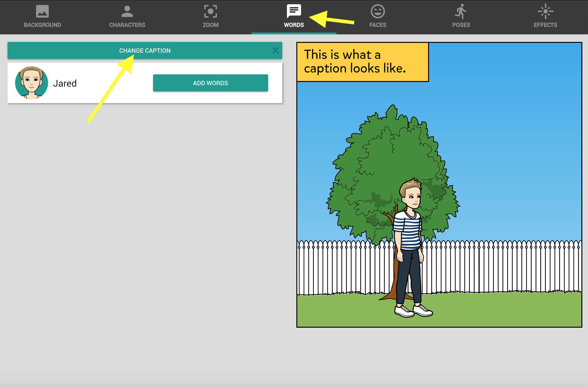The height and width of the screenshot is (387, 588).
Task: Click Add Words for Jared
Action: point(210,83)
